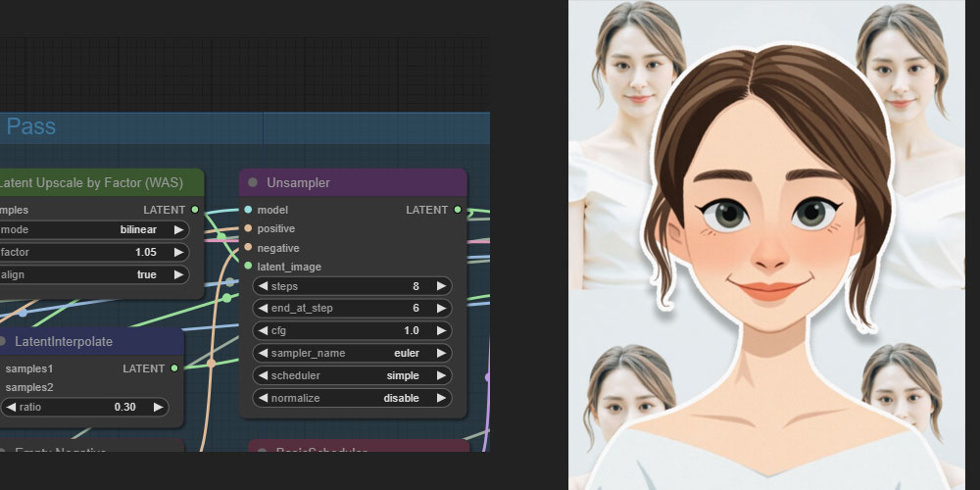The width and height of the screenshot is (980, 490).
Task: Click the Unsampler latent_image input socket
Action: coord(248,267)
